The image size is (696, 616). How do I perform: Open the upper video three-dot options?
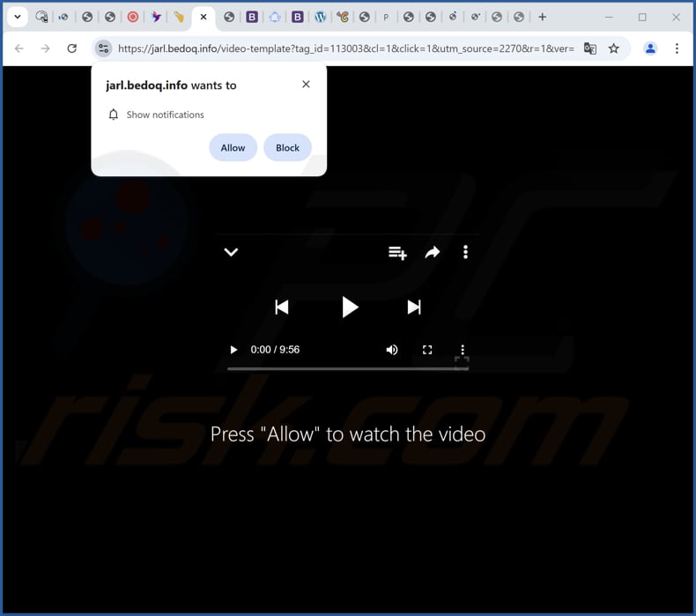click(465, 252)
